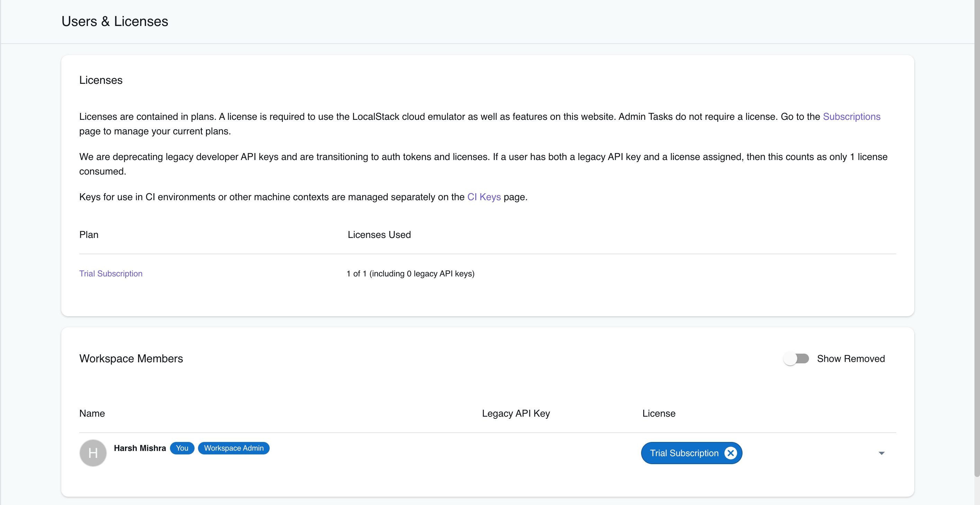The height and width of the screenshot is (505, 980).
Task: Expand the license dropdown next to Trial Subscription
Action: (x=882, y=453)
